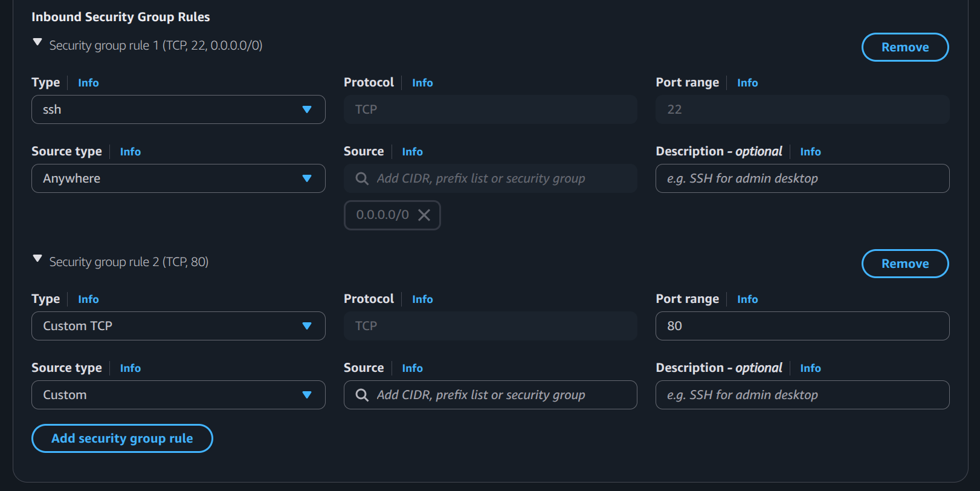The width and height of the screenshot is (980, 491).
Task: Collapse Security group rule 1 section
Action: tap(37, 42)
